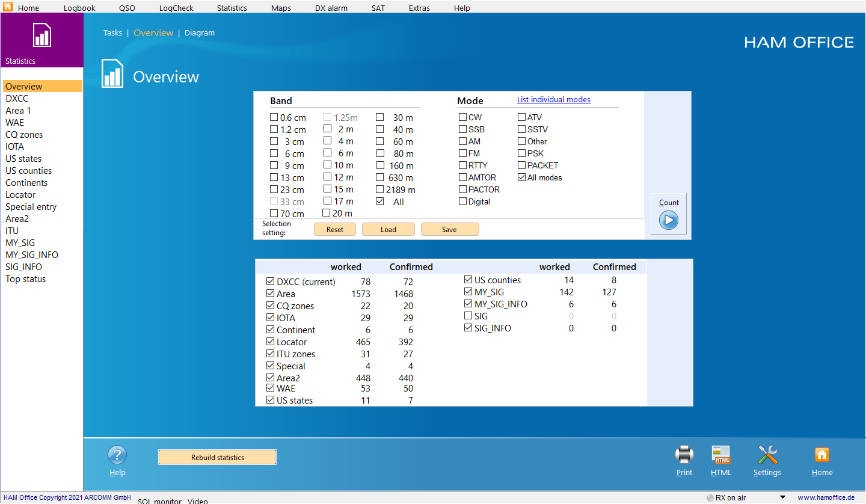Open the status bar dropdown arrow
Viewport: 866px width, 504px height.
[782, 497]
